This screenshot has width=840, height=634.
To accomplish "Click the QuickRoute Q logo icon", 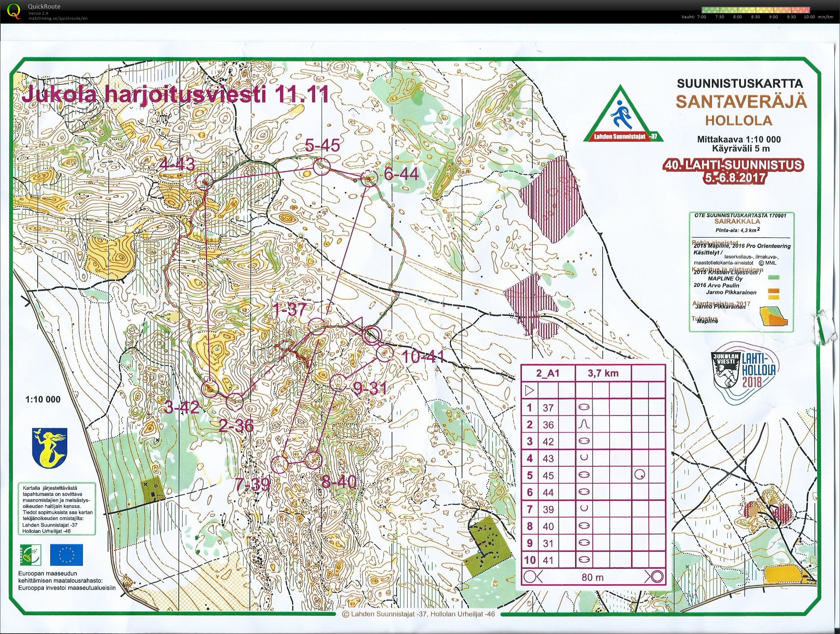I will point(14,10).
